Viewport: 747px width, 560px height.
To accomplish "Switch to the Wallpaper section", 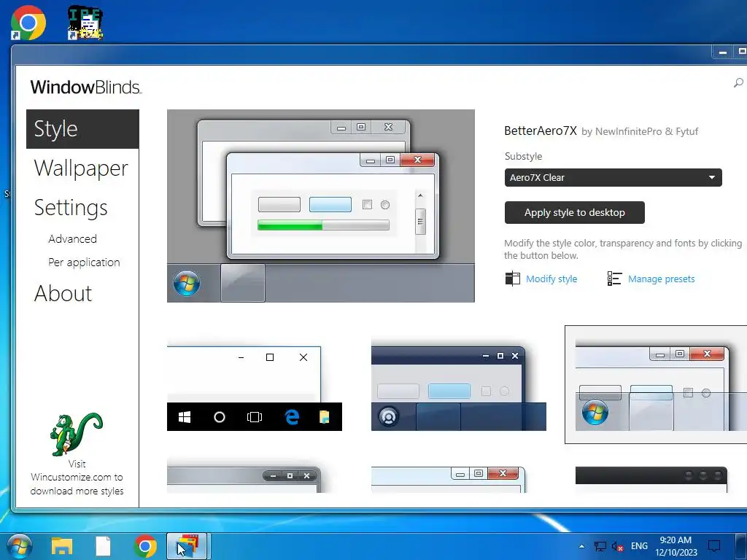I will click(81, 168).
